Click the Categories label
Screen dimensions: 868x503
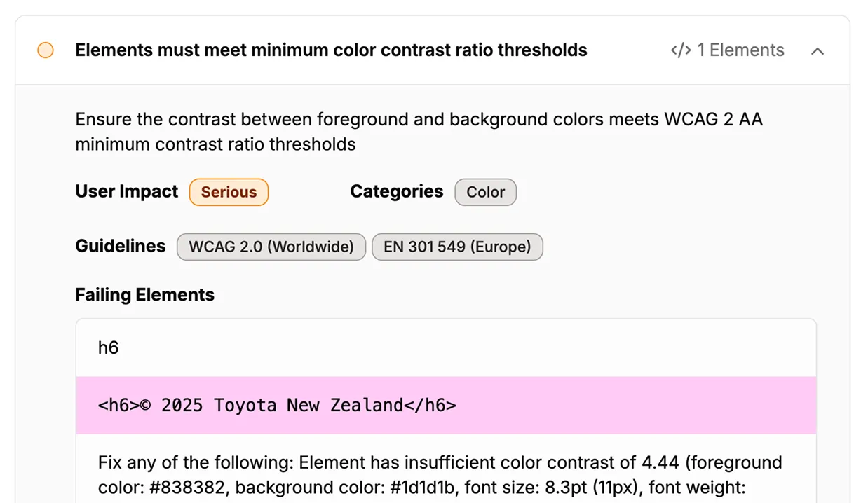pos(397,191)
